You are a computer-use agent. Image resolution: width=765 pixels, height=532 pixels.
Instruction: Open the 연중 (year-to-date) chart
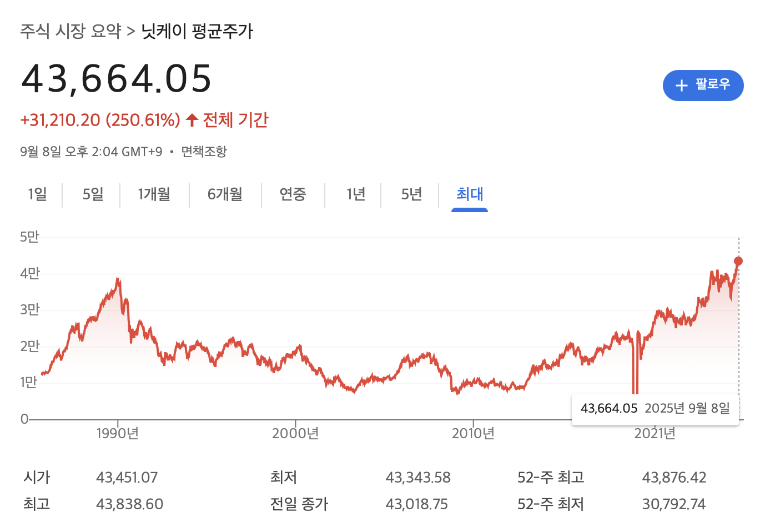pos(294,195)
